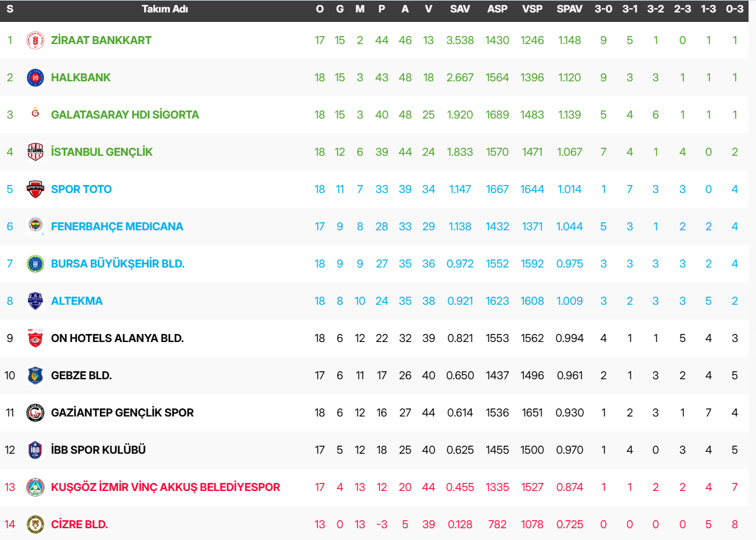Viewport: 756px width, 540px height.
Task: Click Cizre Bld.'s points value -3
Action: pyautogui.click(x=382, y=524)
